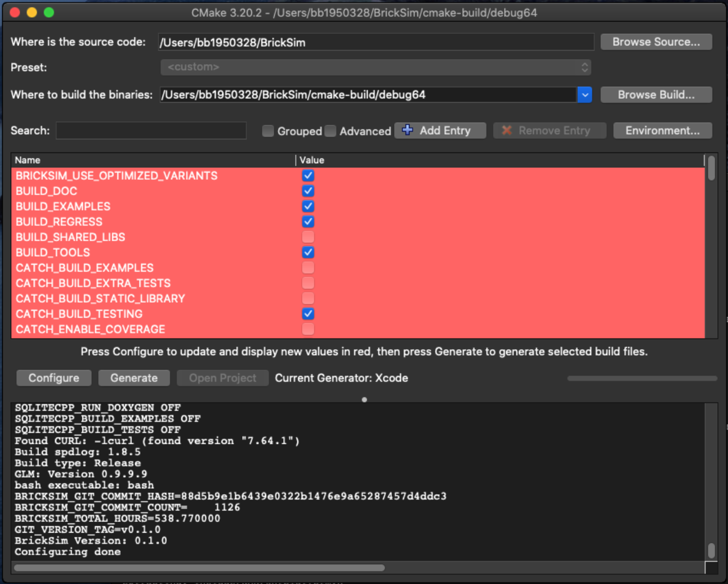The image size is (728, 584).
Task: Check the CATCH_BUILD_STATIC_LIBRARY box
Action: 308,298
